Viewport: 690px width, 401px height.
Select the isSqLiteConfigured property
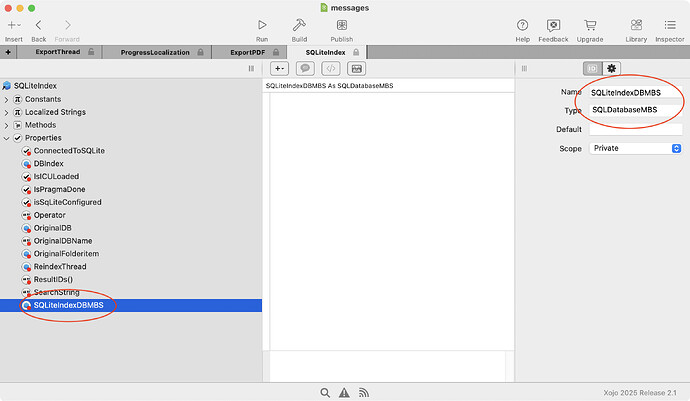(131, 202)
